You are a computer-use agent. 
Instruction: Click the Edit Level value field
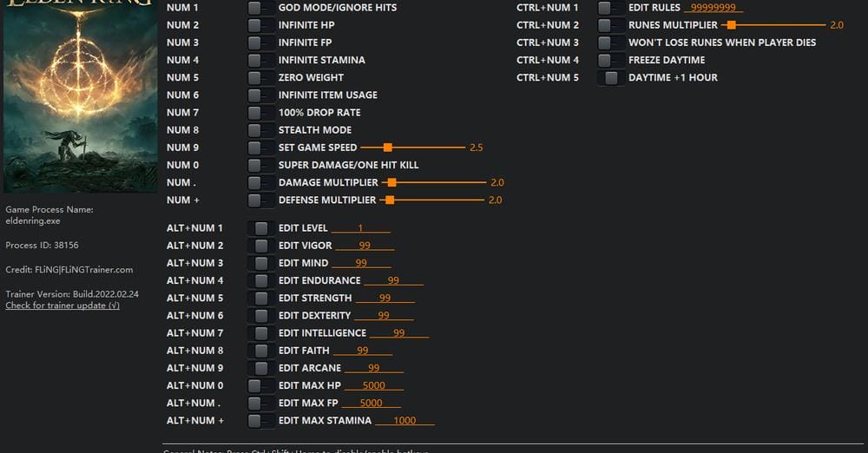point(360,228)
